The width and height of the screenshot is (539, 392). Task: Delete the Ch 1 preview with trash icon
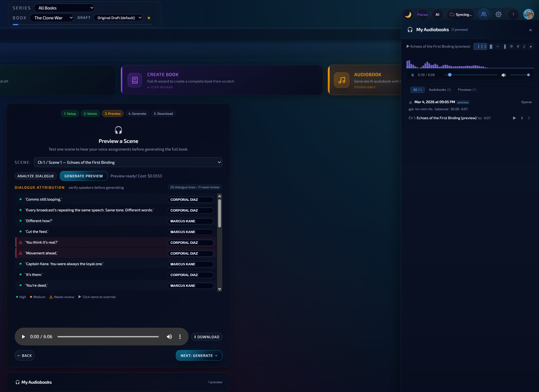(529, 118)
